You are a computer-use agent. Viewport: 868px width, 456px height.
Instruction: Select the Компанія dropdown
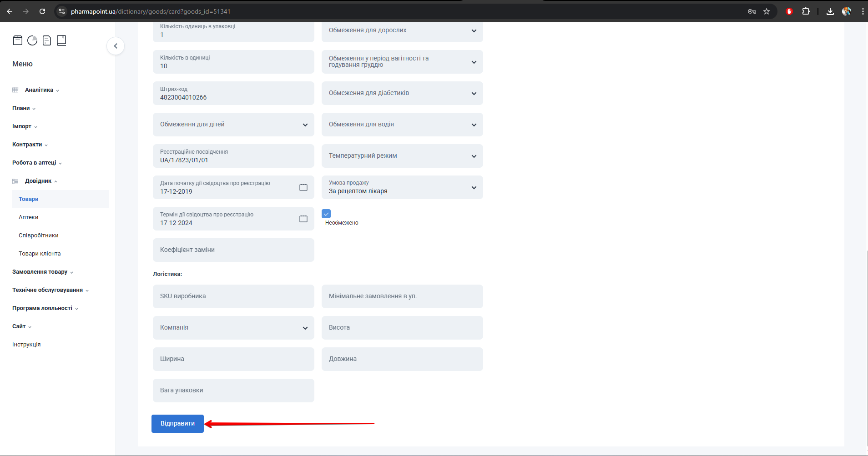pos(233,328)
